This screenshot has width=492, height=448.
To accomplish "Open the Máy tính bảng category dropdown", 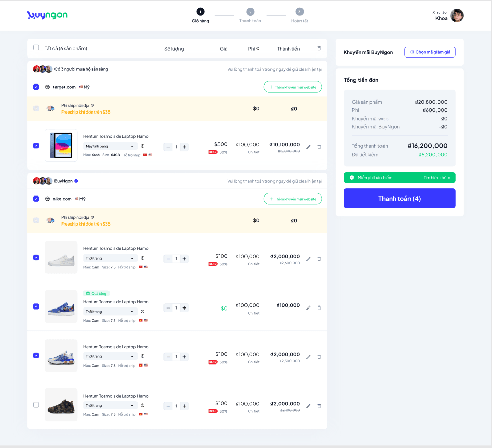I will click(x=110, y=146).
